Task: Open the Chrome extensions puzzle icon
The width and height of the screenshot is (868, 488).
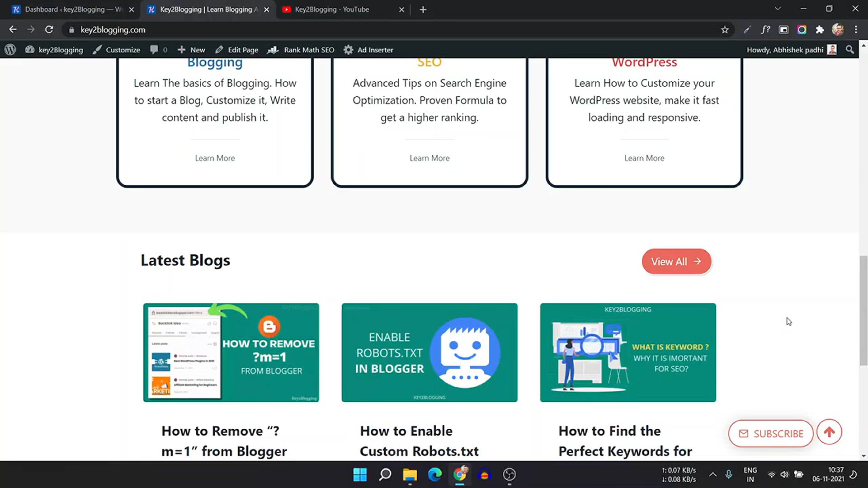Action: pyautogui.click(x=820, y=30)
